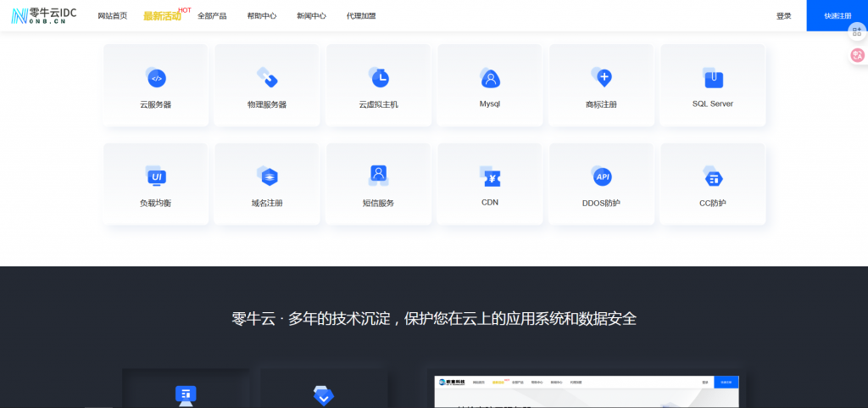Open the SQL Server product icon
Viewport: 868px width, 408px height.
tap(713, 78)
